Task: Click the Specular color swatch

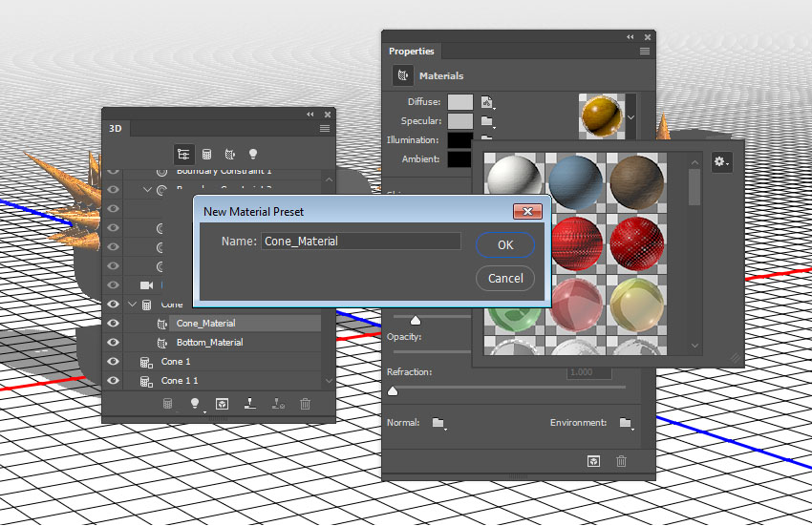Action: (460, 121)
